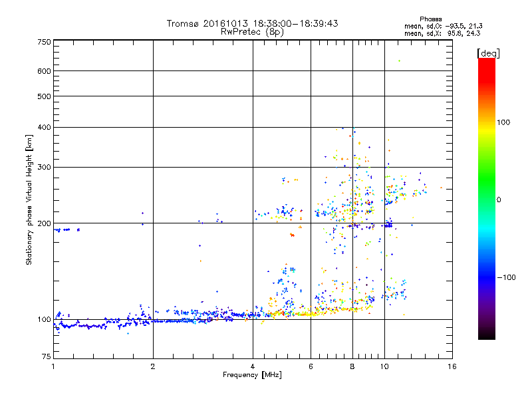Screen dimensions: 532x399
Task: Click the 'Frequency [MHz]' axis label
Action: [252, 375]
